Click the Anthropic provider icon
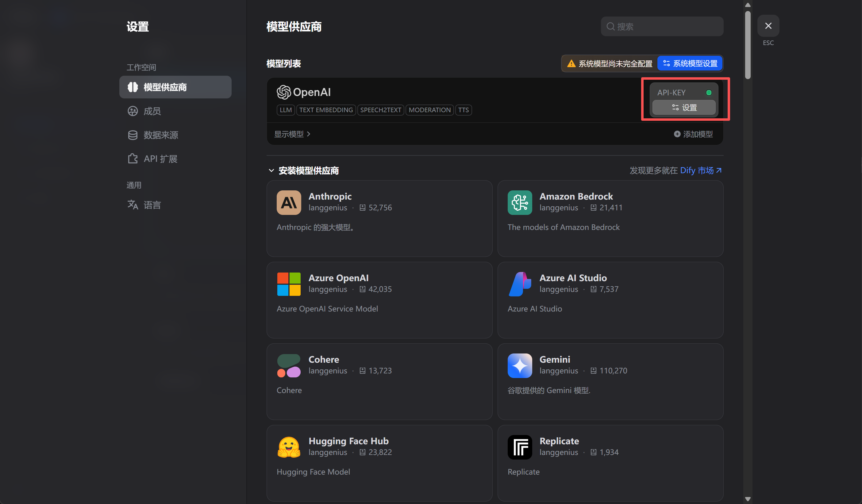The image size is (862, 504). click(289, 202)
